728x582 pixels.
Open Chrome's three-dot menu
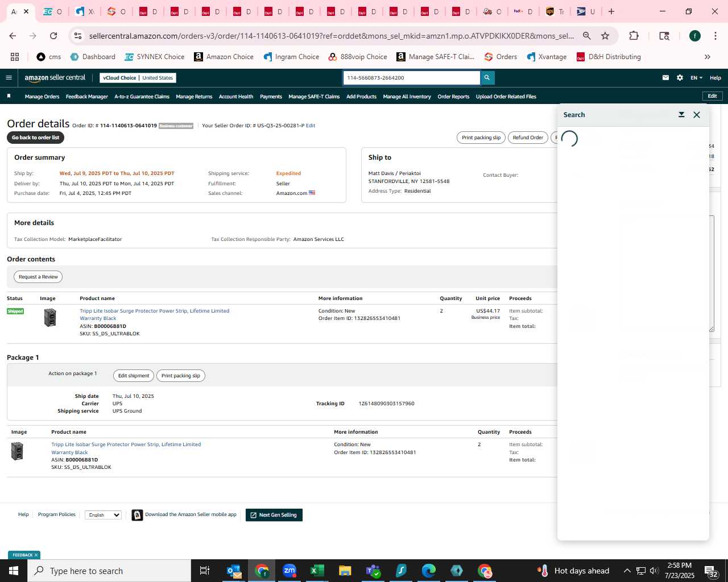tap(715, 36)
